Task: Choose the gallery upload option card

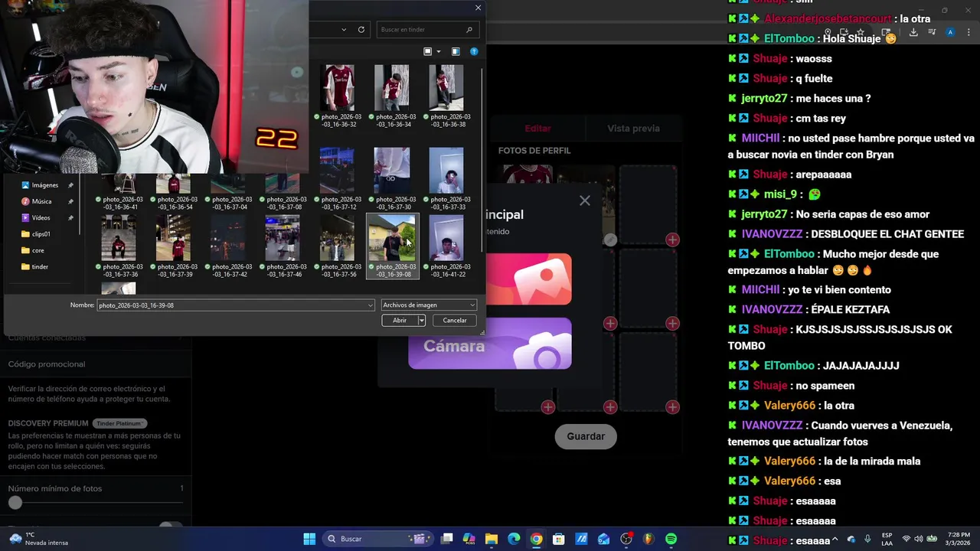Action: click(528, 279)
